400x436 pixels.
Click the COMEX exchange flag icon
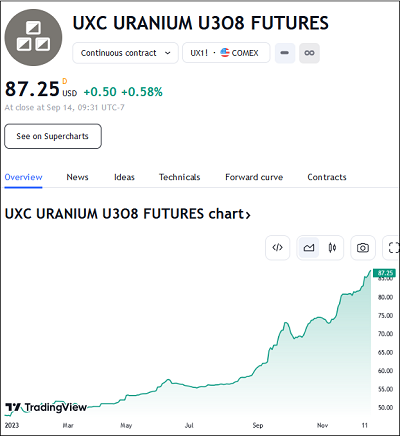pyautogui.click(x=225, y=53)
